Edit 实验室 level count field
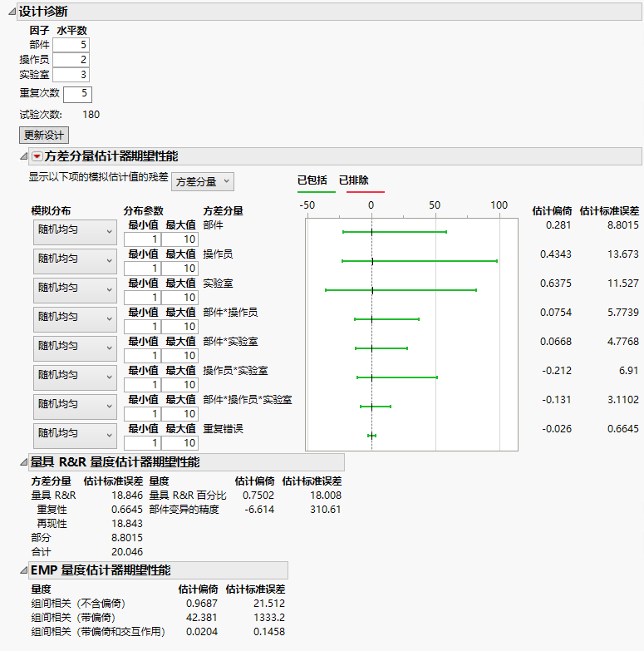644x651 pixels. click(71, 75)
